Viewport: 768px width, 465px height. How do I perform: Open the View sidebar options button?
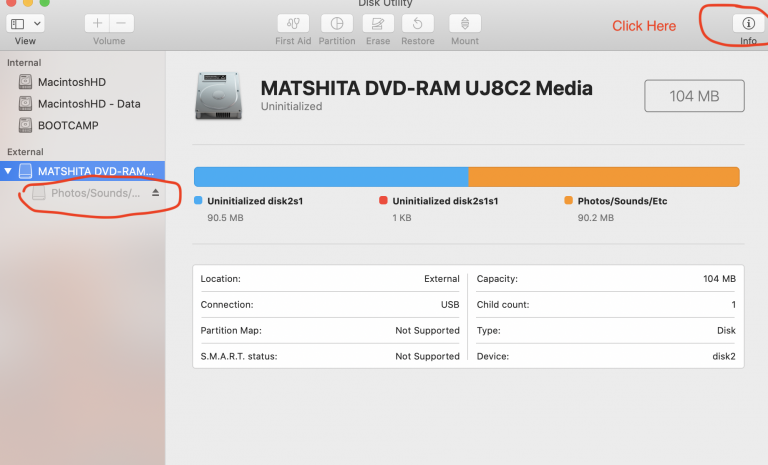(18, 24)
